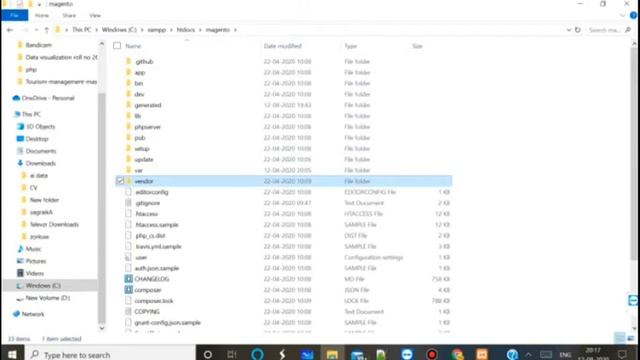Image resolution: width=640 pixels, height=360 pixels.
Task: Select the .travis.yml.sample file
Action: (x=158, y=247)
